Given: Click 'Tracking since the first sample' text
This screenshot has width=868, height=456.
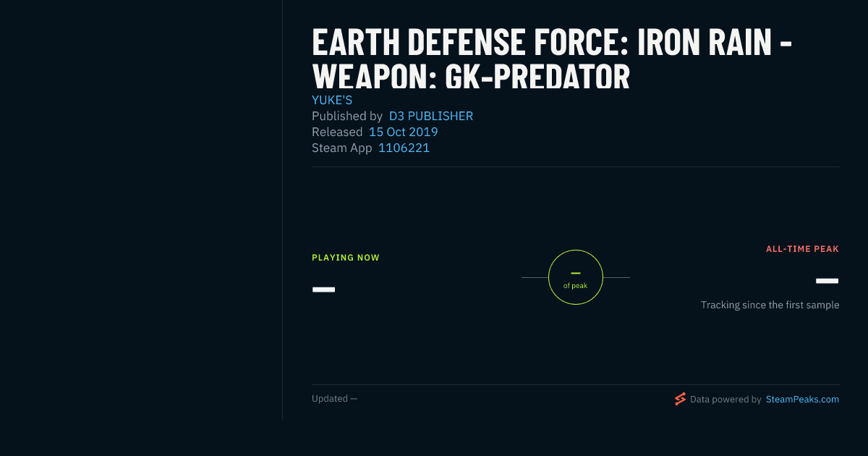Looking at the screenshot, I should (770, 305).
